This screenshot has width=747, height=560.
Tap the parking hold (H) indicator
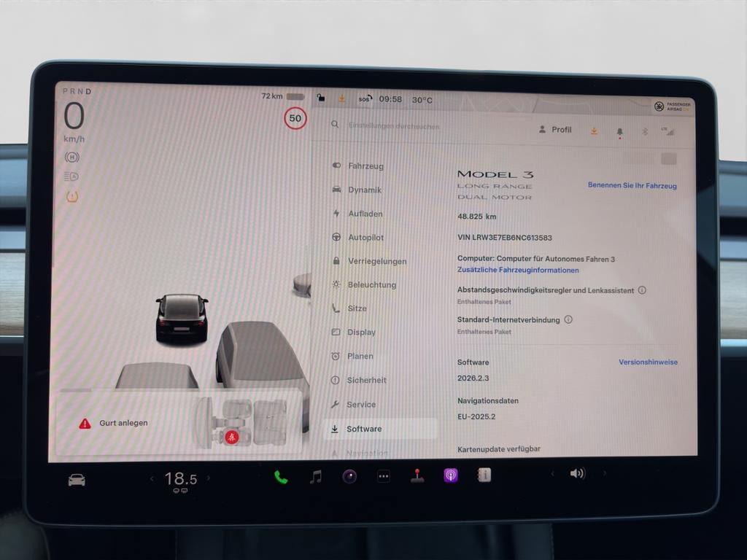[x=72, y=157]
